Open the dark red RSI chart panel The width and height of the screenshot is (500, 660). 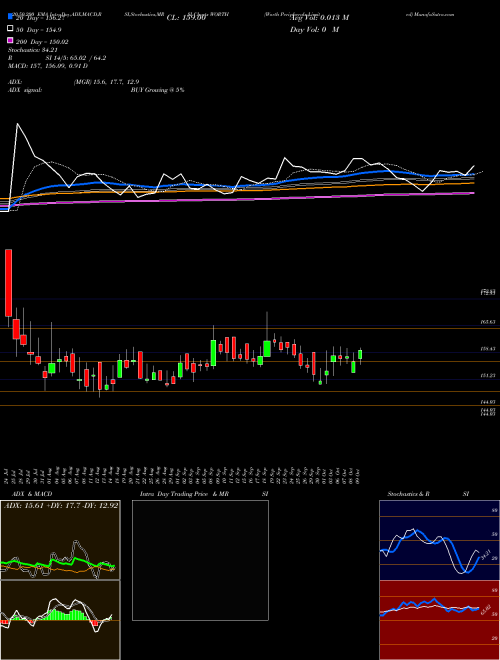pos(439,620)
